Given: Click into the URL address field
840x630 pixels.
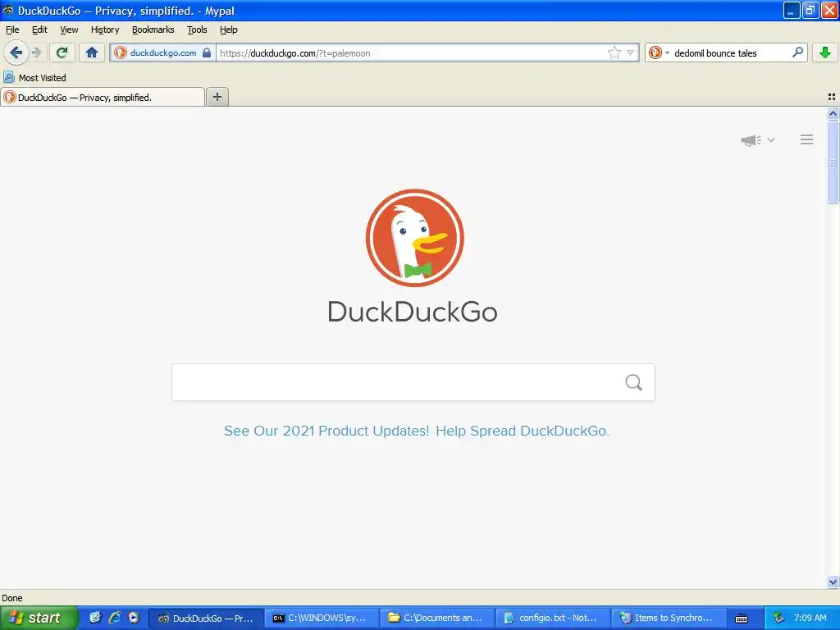Looking at the screenshot, I should click(x=412, y=52).
